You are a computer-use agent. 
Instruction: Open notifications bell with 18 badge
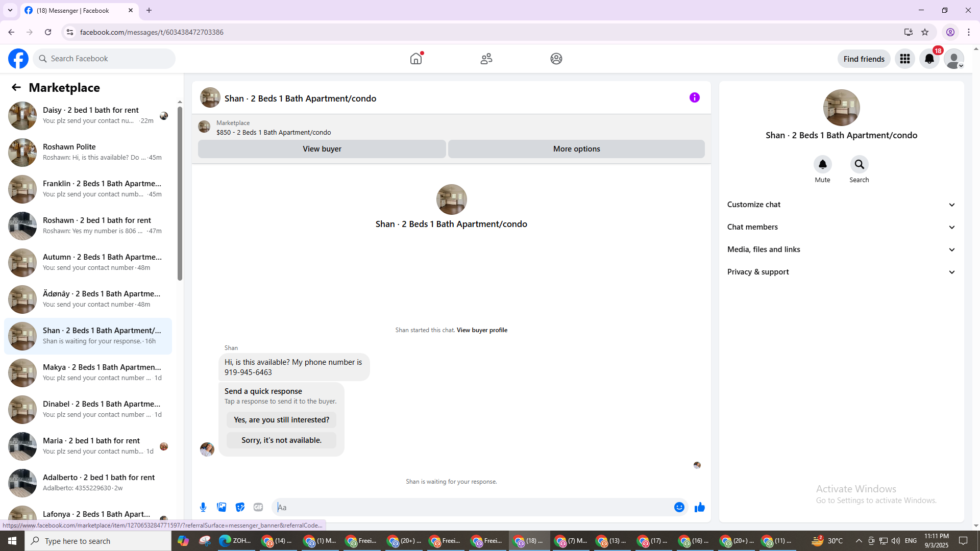[929, 59]
